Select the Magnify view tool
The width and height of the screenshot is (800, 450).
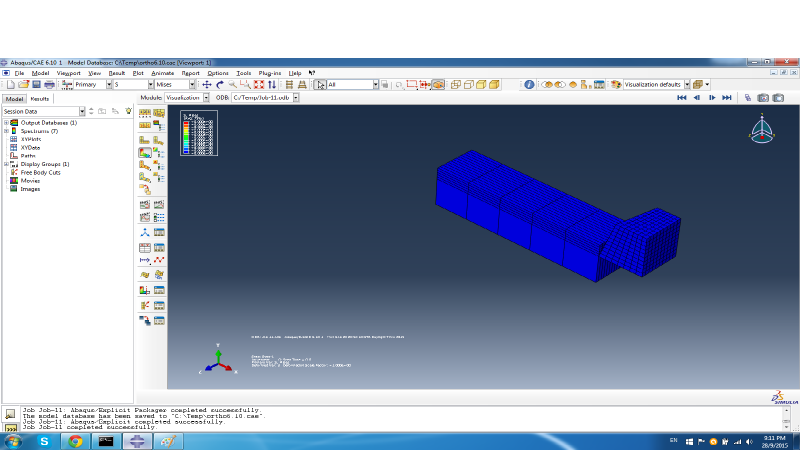pyautogui.click(x=233, y=85)
